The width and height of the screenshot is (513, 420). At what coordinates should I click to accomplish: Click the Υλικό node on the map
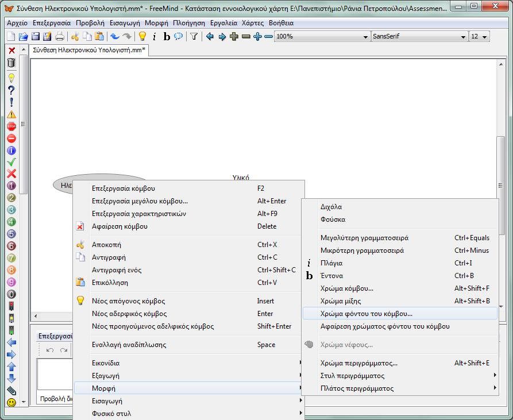click(x=241, y=178)
